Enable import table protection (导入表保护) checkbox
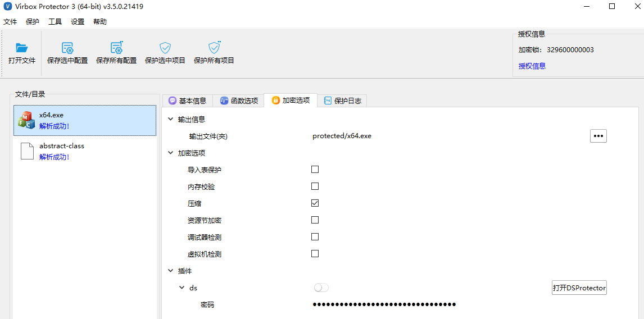Image resolution: width=644 pixels, height=319 pixels. pyautogui.click(x=315, y=169)
